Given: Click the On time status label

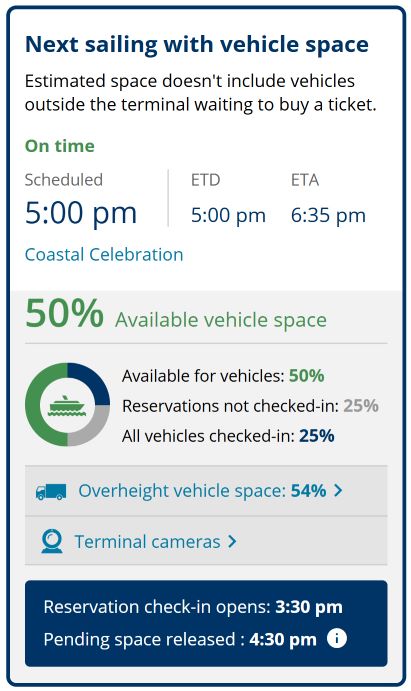Looking at the screenshot, I should (59, 146).
